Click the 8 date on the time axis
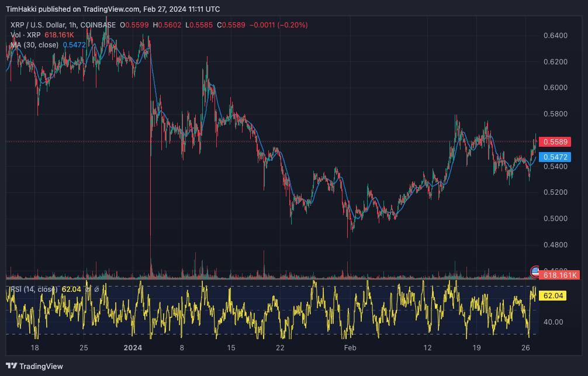The height and width of the screenshot is (376, 588). 182,348
